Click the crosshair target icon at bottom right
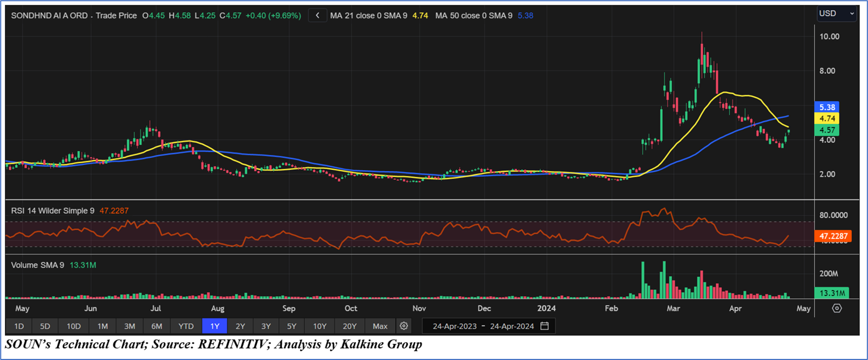Viewport: 868px width, 360px height. click(837, 308)
